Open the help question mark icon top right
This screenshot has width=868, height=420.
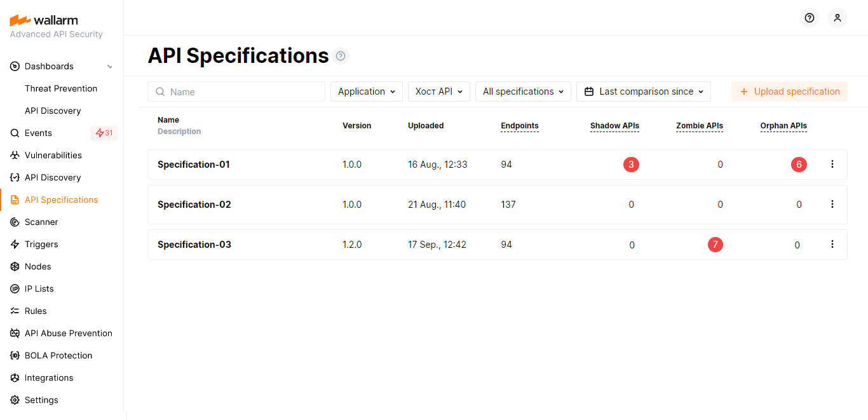(x=810, y=18)
